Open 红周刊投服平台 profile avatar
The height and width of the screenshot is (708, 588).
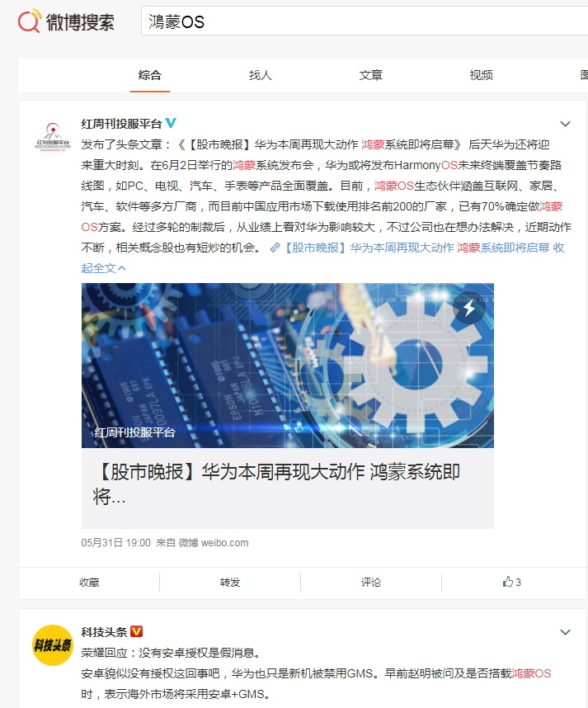[x=53, y=136]
